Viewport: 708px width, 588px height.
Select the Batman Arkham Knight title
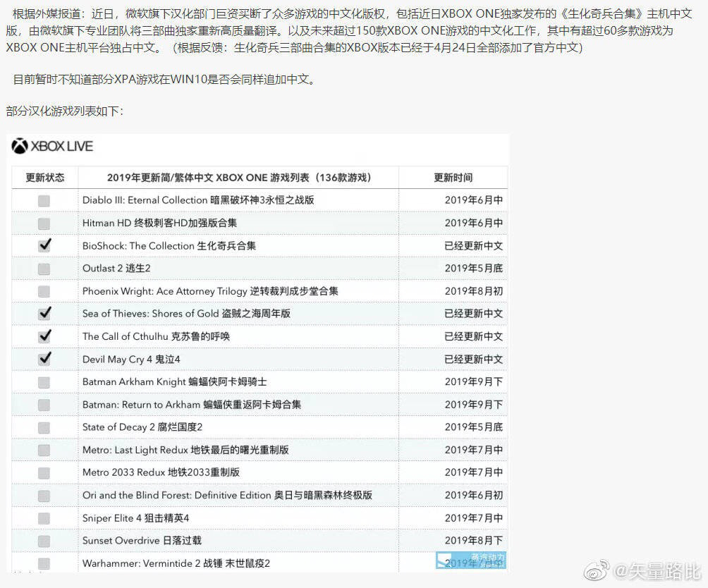(174, 381)
